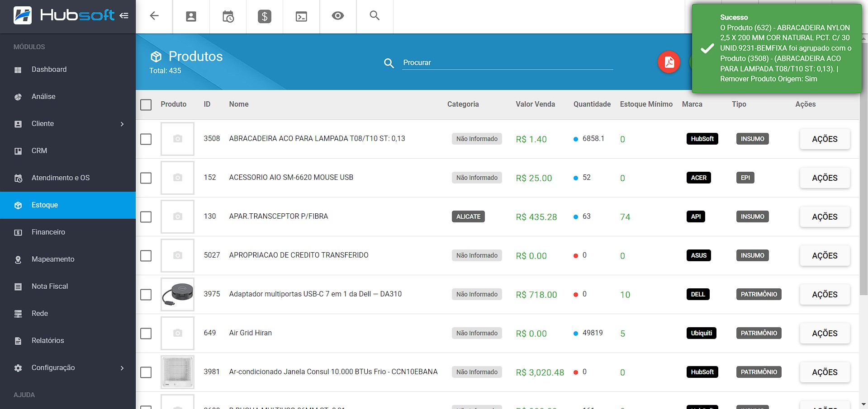Click the back arrow in top toolbar
Image resolution: width=868 pixels, height=409 pixels.
(x=154, y=16)
